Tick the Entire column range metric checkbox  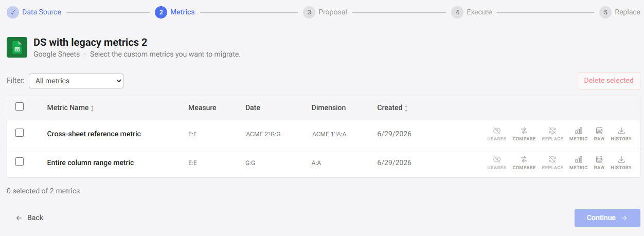coord(20,162)
